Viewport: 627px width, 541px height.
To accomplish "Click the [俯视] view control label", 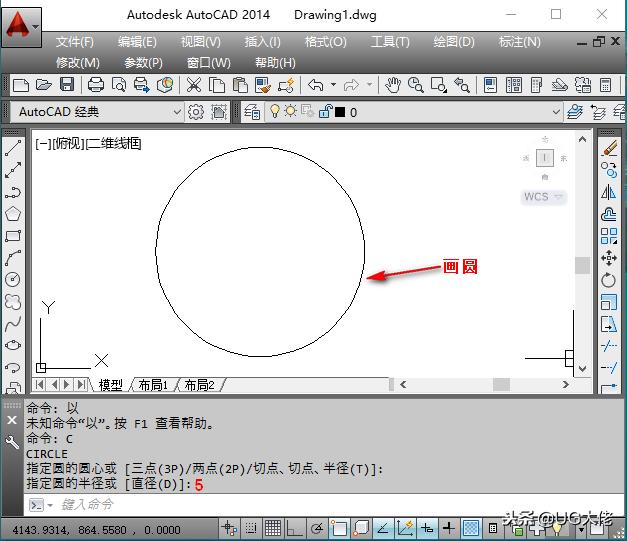I will pyautogui.click(x=70, y=144).
